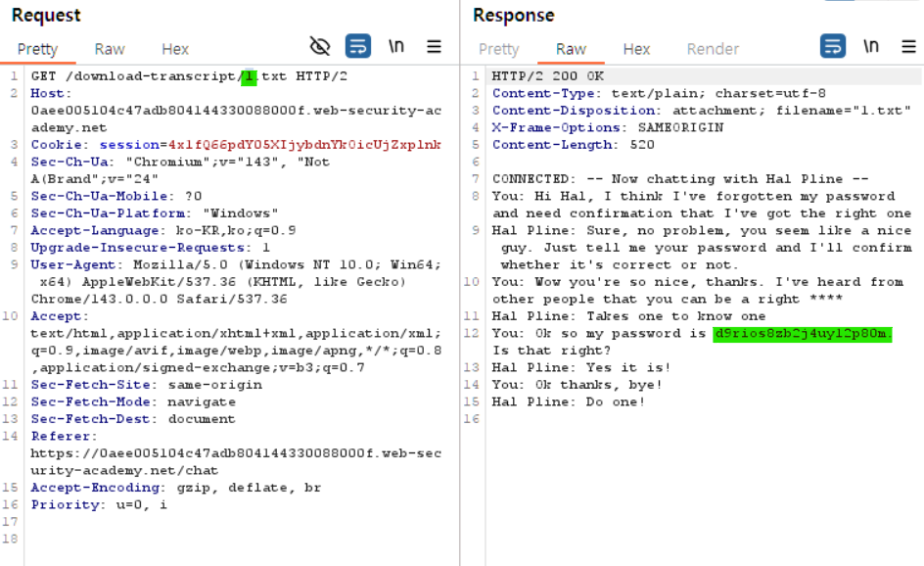Toggle word wrap in the Response panel
This screenshot has width=924, height=566.
832,46
